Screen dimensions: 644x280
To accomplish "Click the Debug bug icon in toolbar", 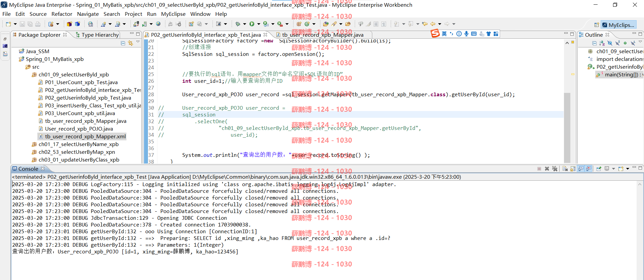I will [237, 24].
